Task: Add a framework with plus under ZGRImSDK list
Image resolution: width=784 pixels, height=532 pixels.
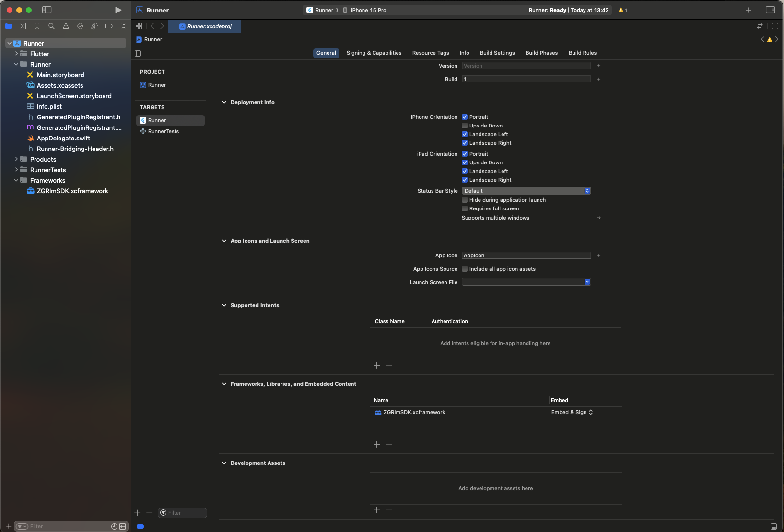Action: [x=377, y=445]
